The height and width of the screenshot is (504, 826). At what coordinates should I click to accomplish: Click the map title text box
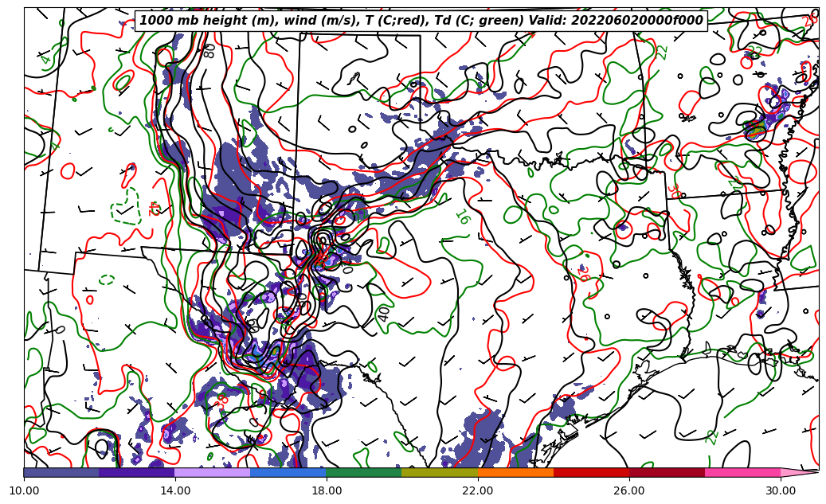tap(421, 21)
